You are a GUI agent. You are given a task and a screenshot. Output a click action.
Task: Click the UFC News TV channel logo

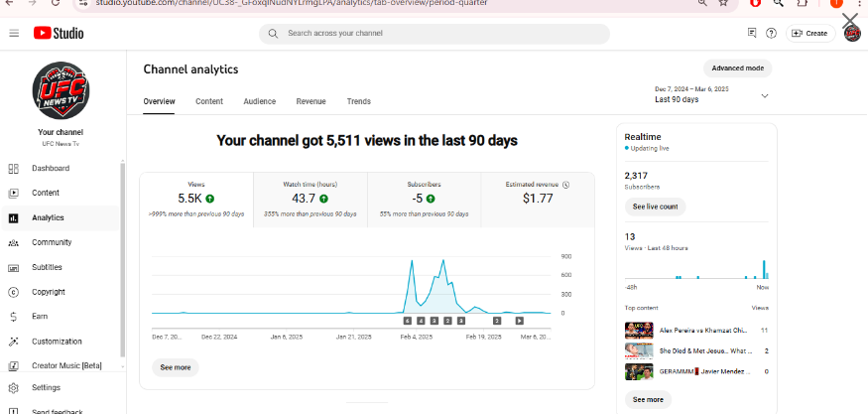click(x=61, y=90)
